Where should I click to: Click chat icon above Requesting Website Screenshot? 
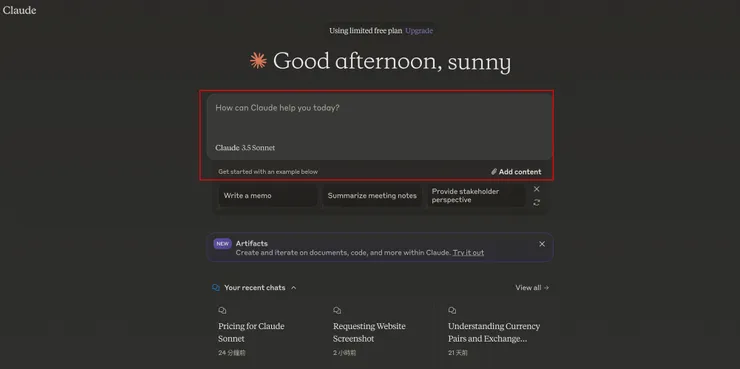[337, 310]
